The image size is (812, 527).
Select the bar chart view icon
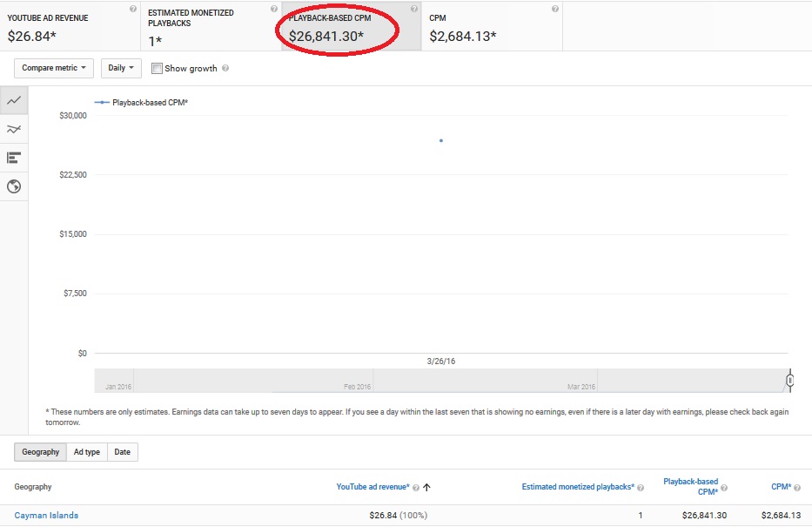pos(14,158)
